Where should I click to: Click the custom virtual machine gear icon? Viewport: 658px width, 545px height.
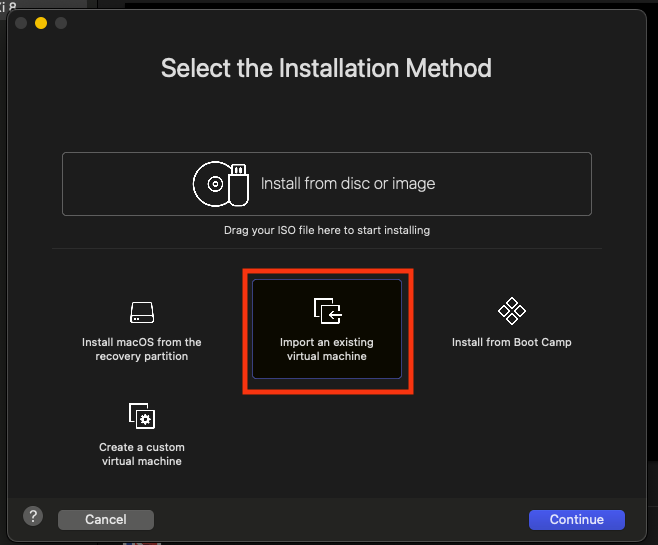tap(141, 416)
